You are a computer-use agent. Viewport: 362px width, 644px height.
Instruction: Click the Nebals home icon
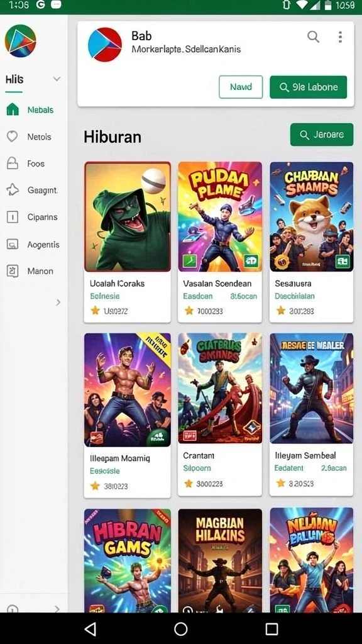13,109
